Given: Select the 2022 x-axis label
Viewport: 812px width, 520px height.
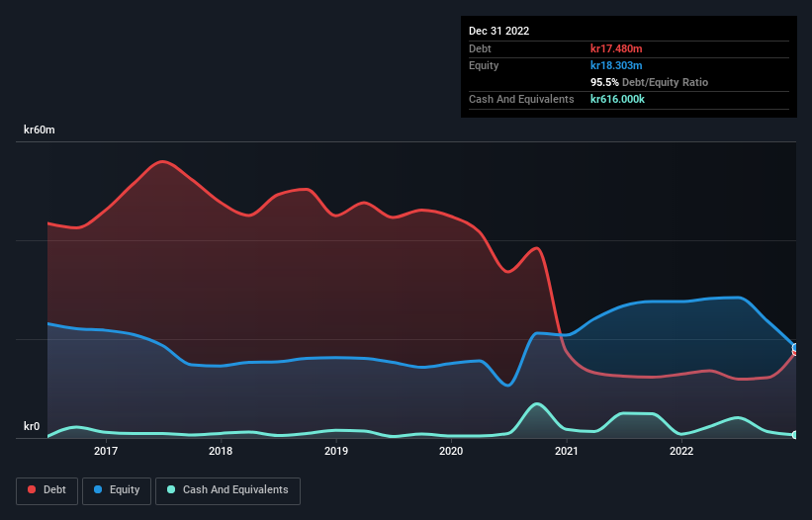Looking at the screenshot, I should (681, 451).
